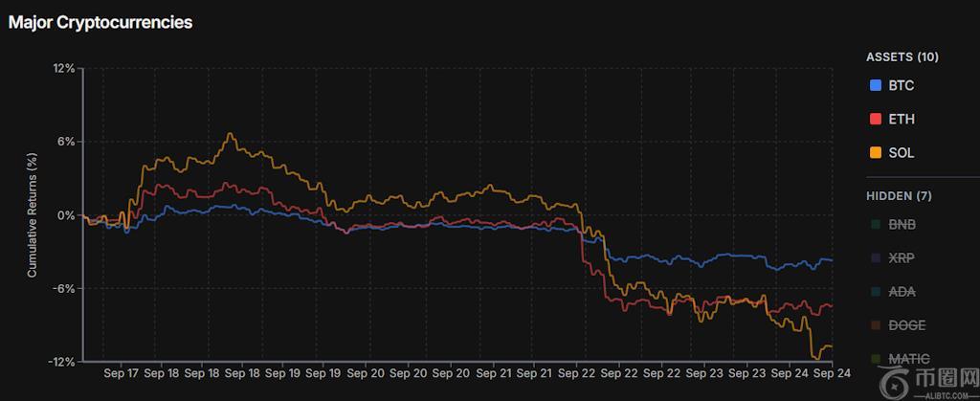
Task: Show the hidden BNB series label
Action: (902, 226)
